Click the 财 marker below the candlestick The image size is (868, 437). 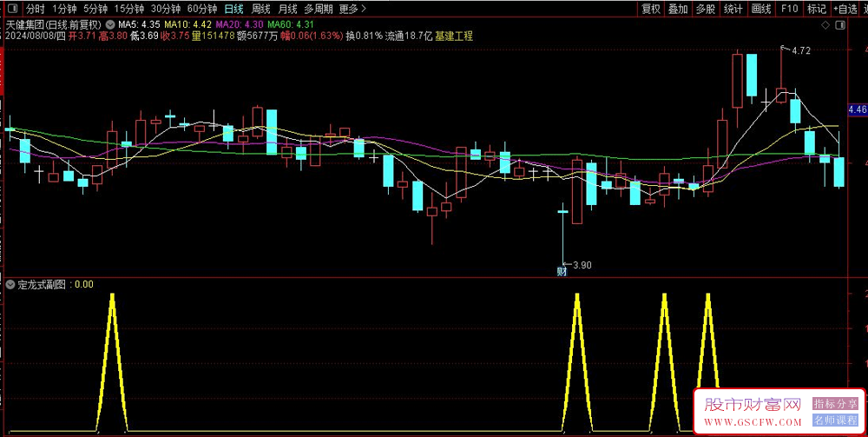point(562,271)
